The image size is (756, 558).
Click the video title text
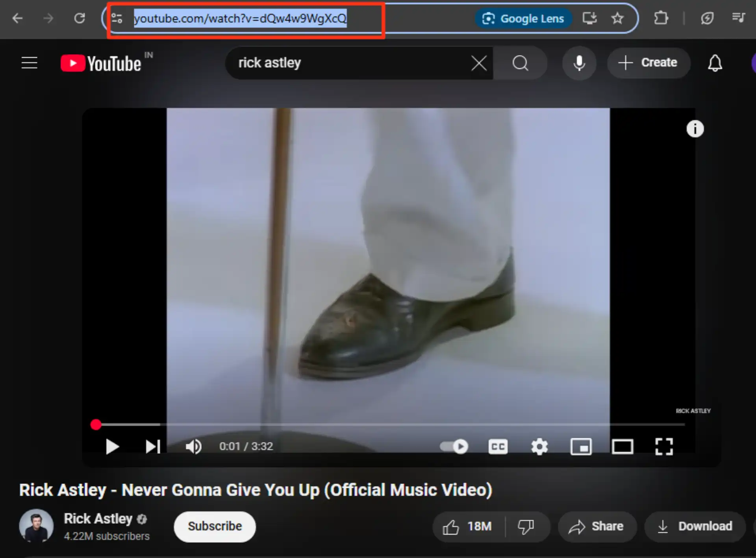256,490
